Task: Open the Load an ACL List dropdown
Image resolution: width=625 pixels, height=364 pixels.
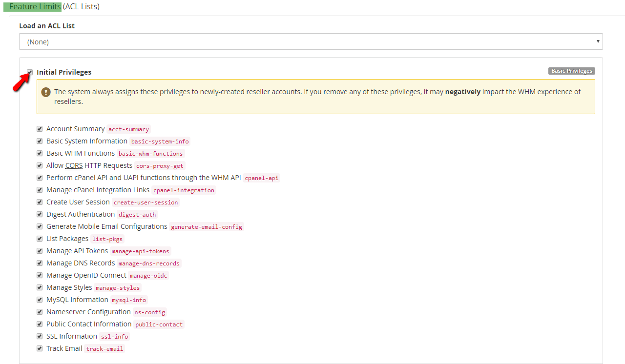Action: click(x=311, y=41)
